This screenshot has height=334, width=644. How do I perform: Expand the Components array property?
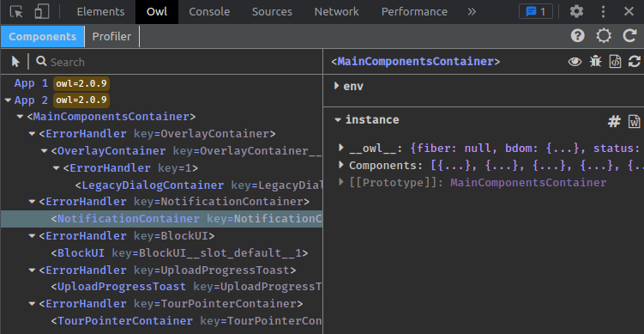coord(341,165)
